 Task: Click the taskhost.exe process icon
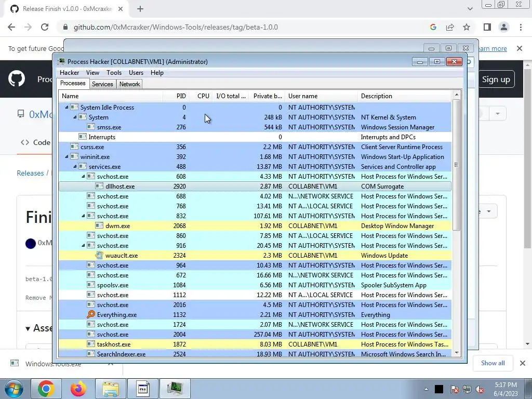tap(91, 344)
